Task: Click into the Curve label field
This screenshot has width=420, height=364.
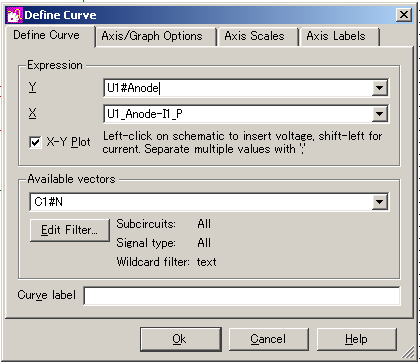Action: (x=242, y=296)
